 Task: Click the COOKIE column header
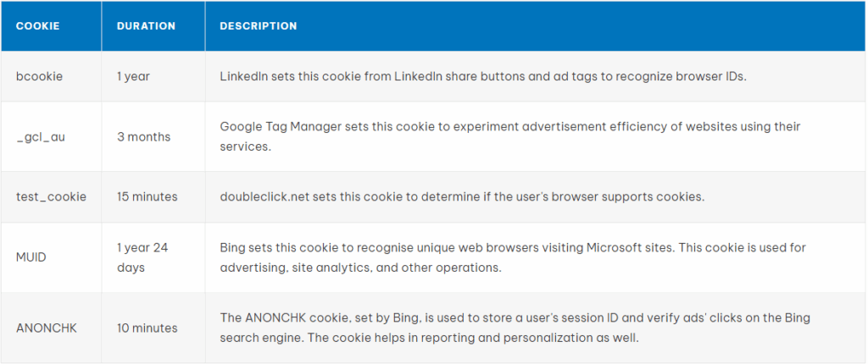point(38,26)
